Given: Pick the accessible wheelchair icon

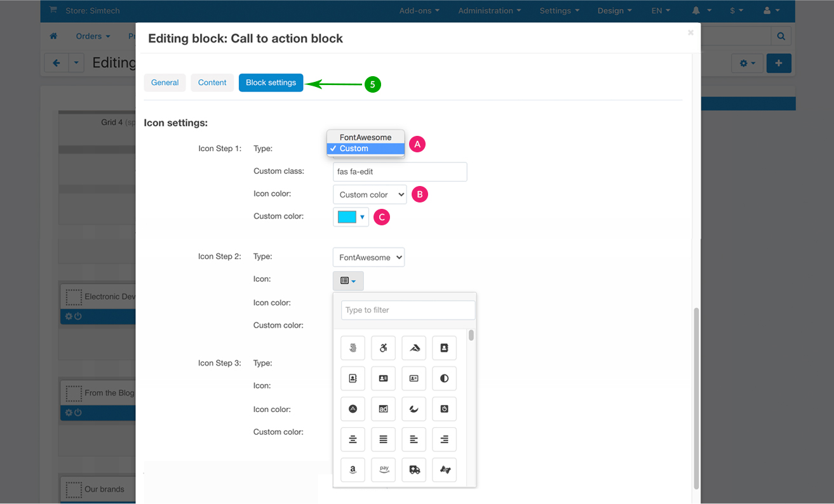Looking at the screenshot, I should (383, 348).
